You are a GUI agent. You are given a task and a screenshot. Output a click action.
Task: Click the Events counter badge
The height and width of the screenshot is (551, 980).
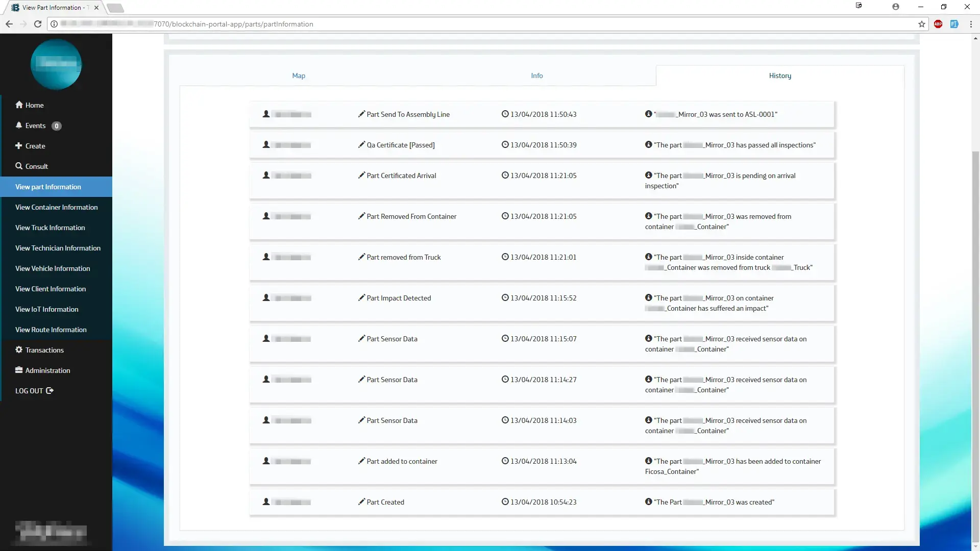[57, 126]
